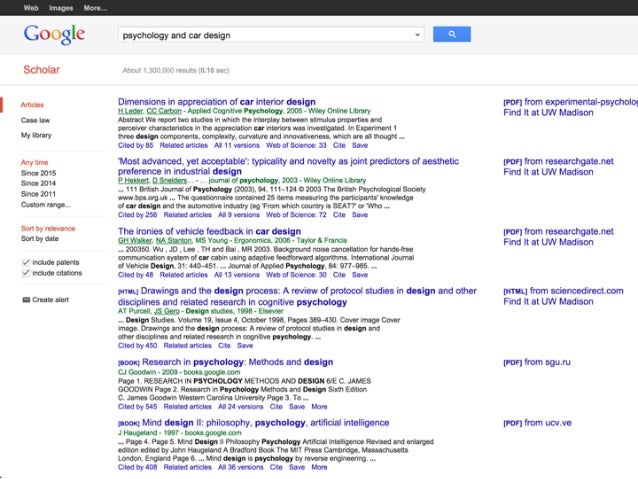The image size is (638, 479).
Task: Open HTML from sciencedirect.com link
Action: click(x=564, y=291)
